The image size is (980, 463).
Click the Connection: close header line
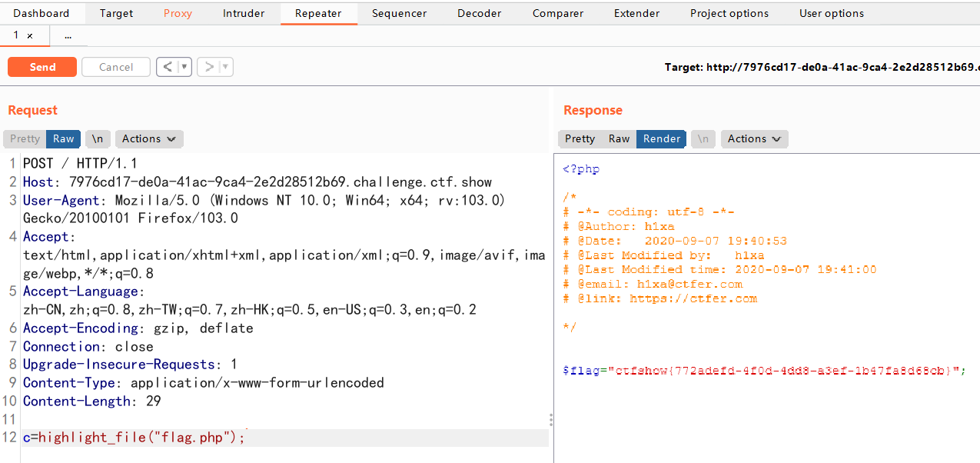coord(88,346)
